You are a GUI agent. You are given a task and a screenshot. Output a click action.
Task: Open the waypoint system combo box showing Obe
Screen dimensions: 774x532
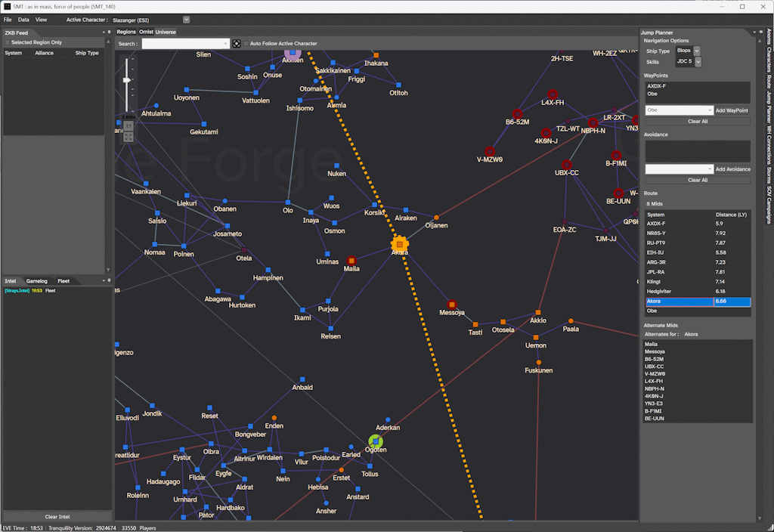680,110
